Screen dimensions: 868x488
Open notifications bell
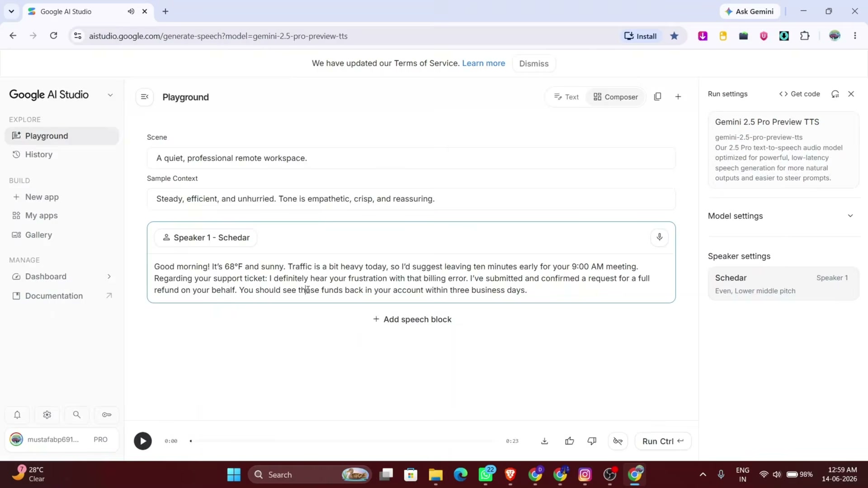(17, 415)
